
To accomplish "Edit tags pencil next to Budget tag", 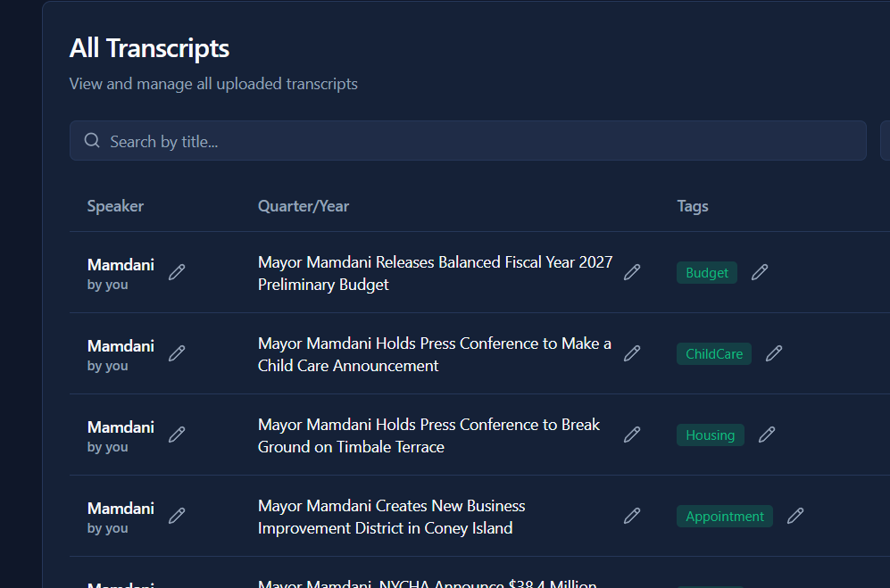I will (760, 272).
